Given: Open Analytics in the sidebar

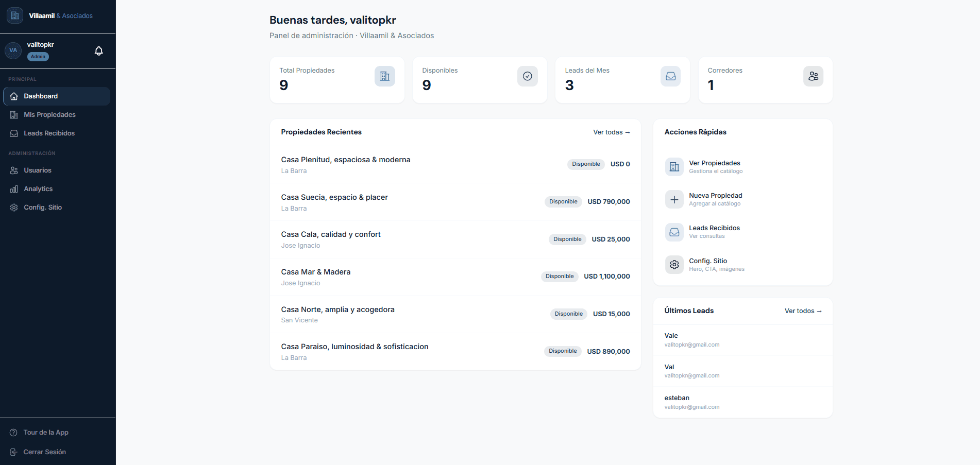Looking at the screenshot, I should 57,189.
